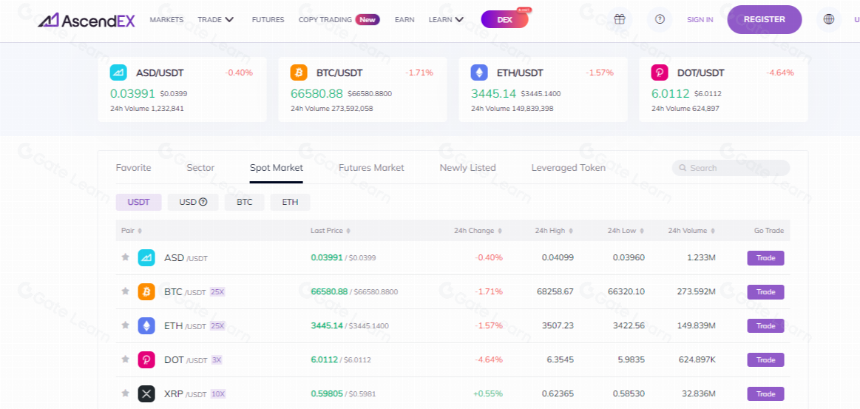Sort by Last Price column

point(331,231)
